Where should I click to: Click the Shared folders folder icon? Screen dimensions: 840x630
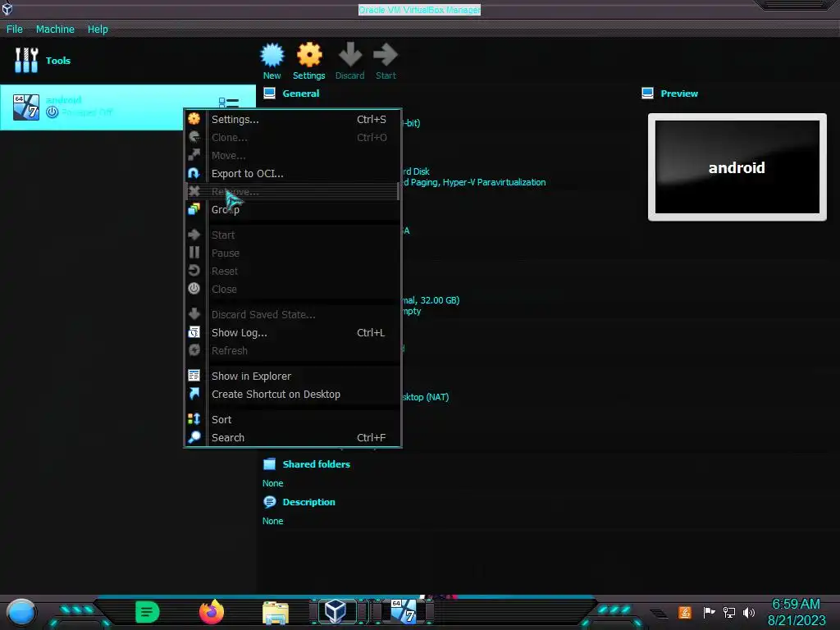point(269,464)
